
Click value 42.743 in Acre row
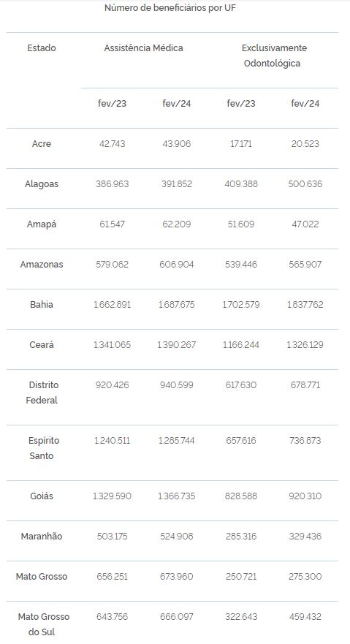coord(112,144)
